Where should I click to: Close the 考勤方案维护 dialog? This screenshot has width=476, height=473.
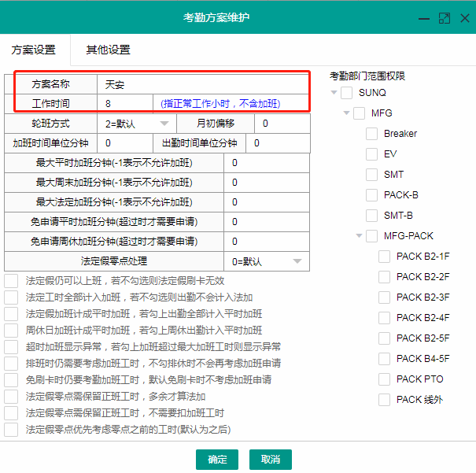[463, 17]
